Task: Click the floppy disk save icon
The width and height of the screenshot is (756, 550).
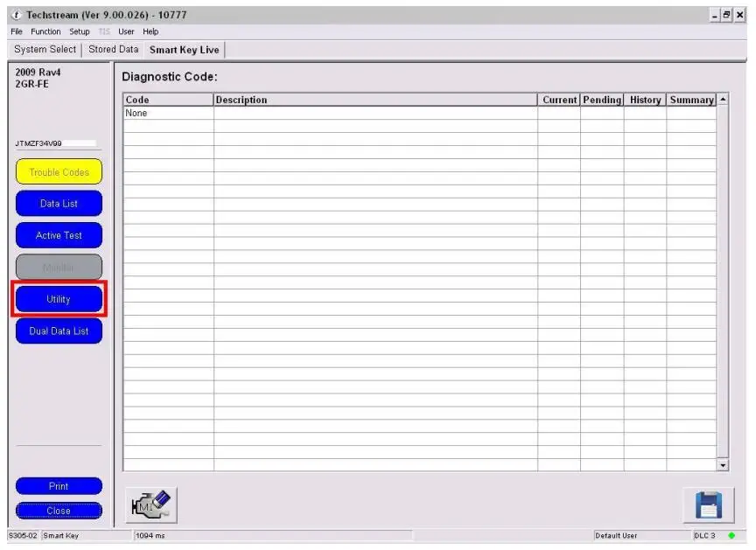Action: 708,505
